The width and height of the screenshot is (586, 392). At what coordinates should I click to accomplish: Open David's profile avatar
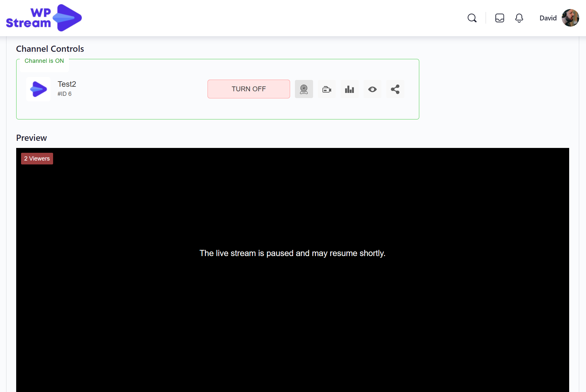click(x=570, y=18)
